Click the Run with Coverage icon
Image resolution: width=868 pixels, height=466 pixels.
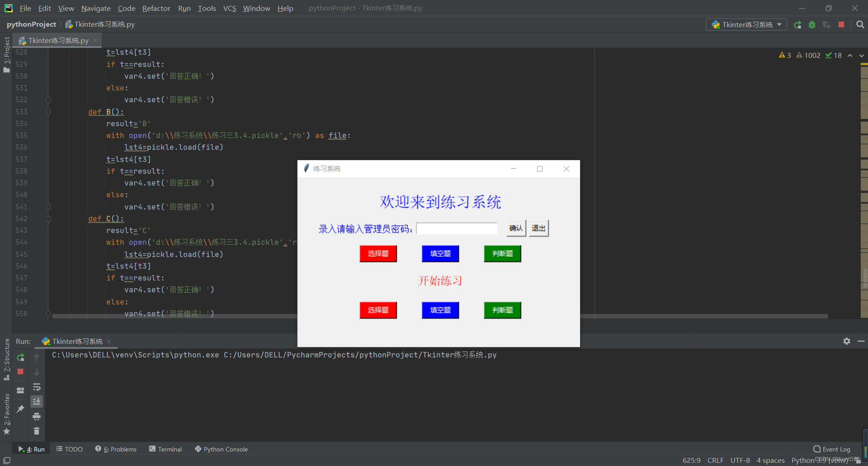coord(827,25)
